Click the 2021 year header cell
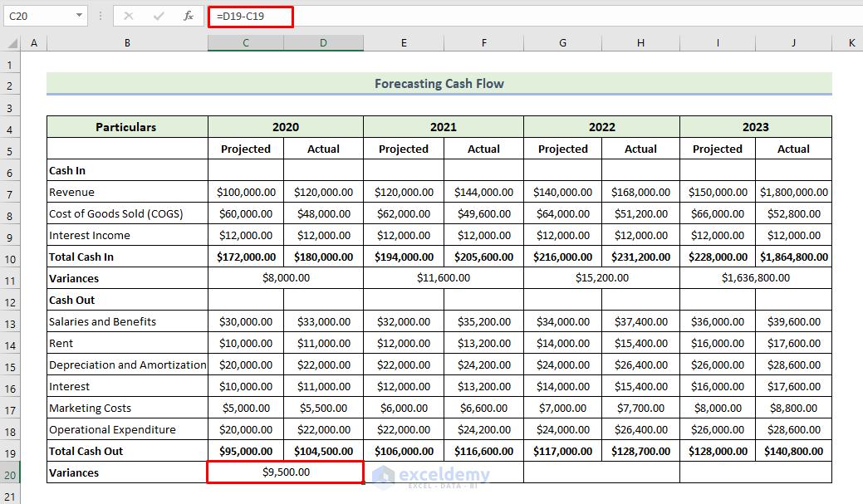The height and width of the screenshot is (504, 863). tap(444, 127)
